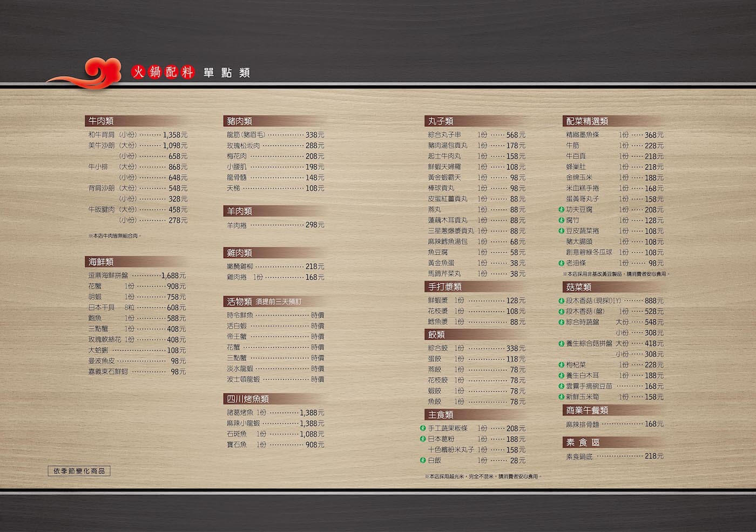Click the green icon beside 手工蔬果粄條

(423, 428)
